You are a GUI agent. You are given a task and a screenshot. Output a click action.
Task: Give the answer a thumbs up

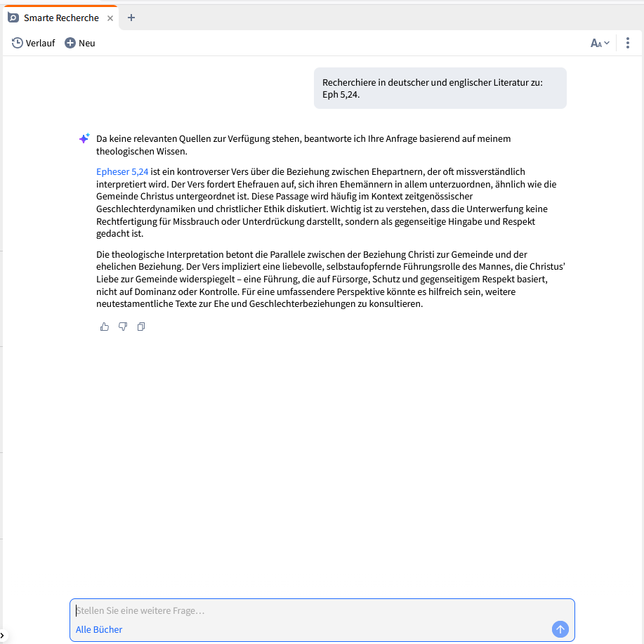click(x=104, y=327)
